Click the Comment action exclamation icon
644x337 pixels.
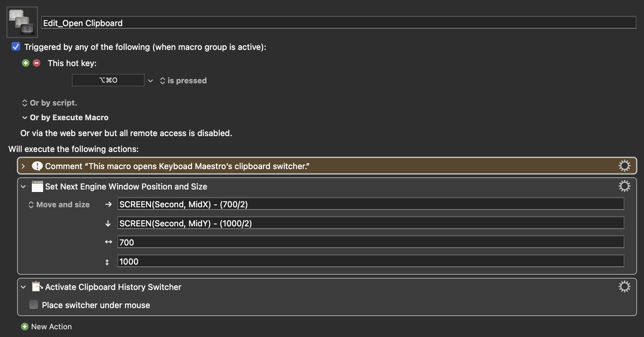[x=37, y=166]
